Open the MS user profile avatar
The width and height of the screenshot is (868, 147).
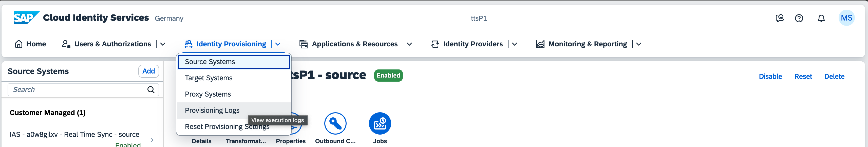point(846,18)
